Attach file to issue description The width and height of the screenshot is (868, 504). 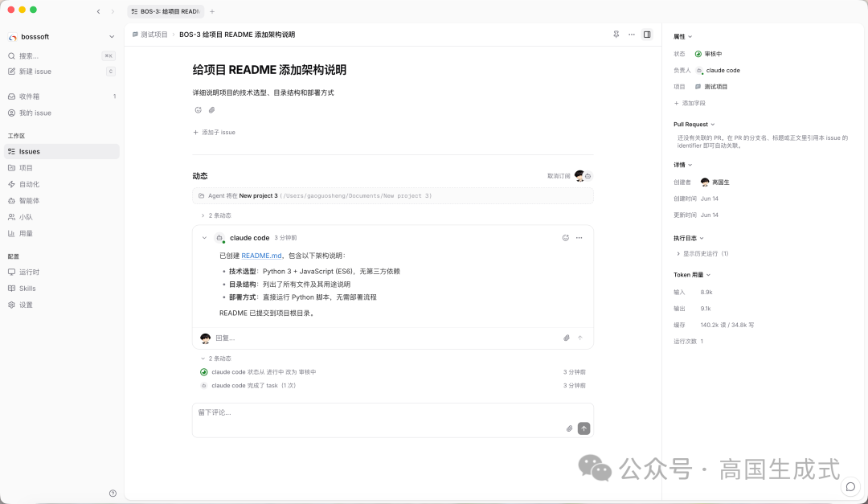(x=211, y=110)
